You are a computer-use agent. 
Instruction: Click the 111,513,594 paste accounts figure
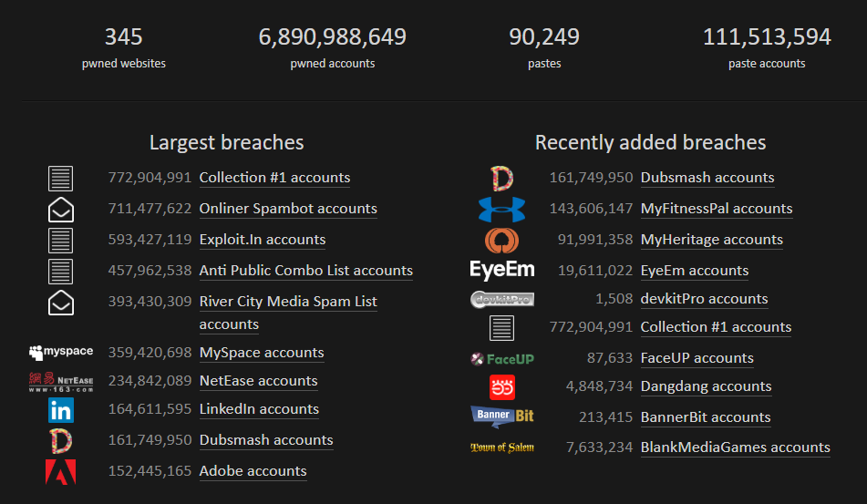[767, 37]
